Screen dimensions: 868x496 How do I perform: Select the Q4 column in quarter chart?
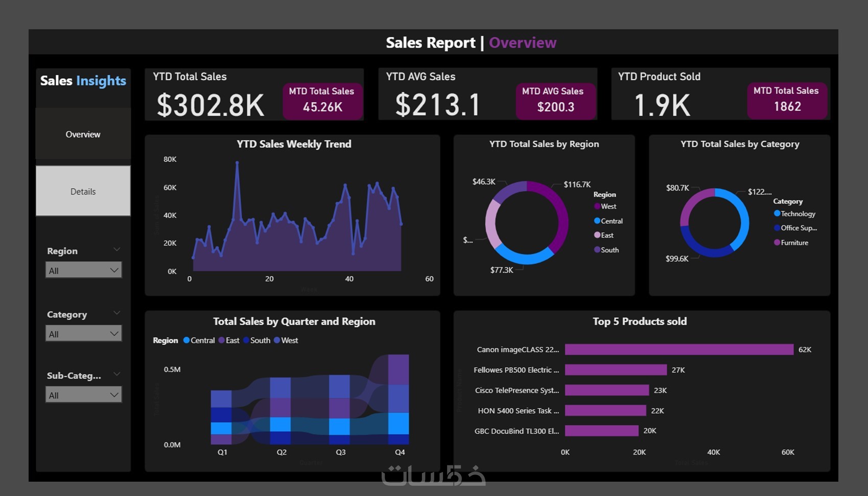point(398,399)
